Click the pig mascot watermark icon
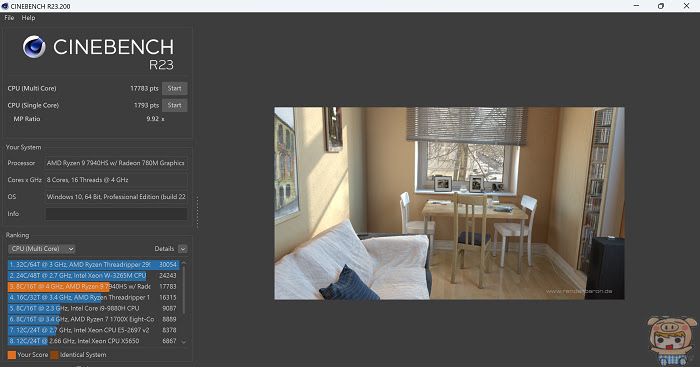The height and width of the screenshot is (367, 700). coord(671,341)
